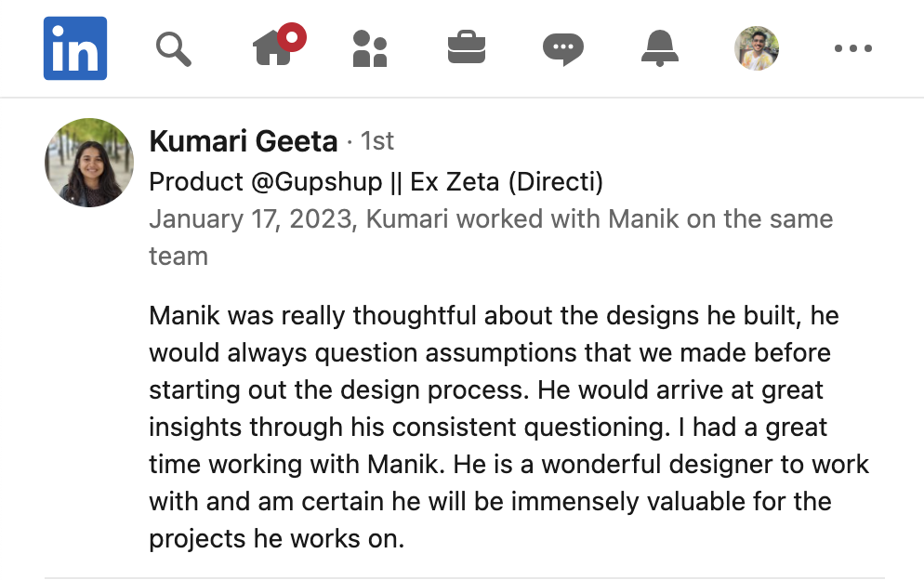
Task: Open the My Network people icon
Action: (x=369, y=48)
